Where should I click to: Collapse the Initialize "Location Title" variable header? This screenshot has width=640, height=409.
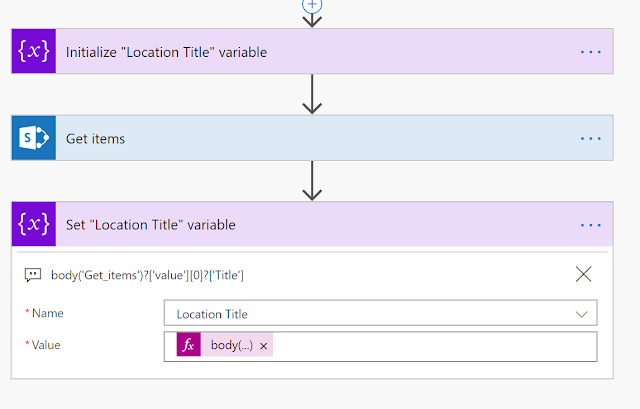(300, 52)
